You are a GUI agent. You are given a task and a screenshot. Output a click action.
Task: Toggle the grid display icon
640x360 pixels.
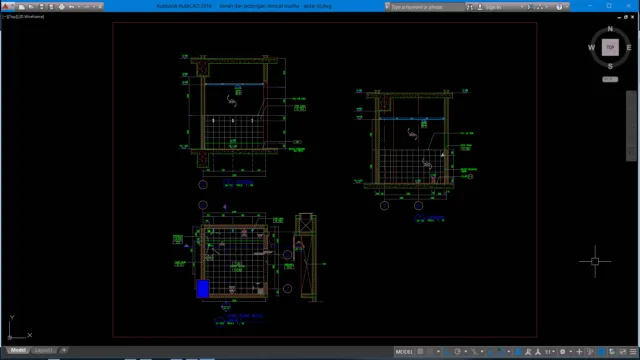[420, 352]
